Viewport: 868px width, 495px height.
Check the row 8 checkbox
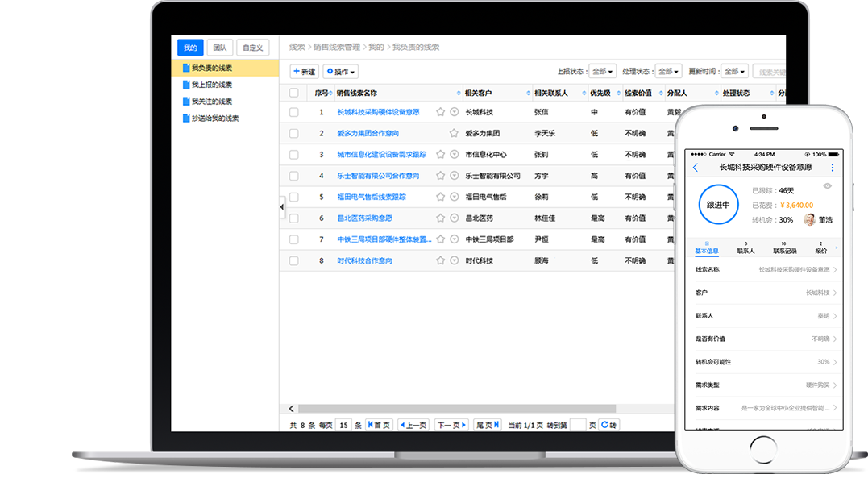pos(294,260)
